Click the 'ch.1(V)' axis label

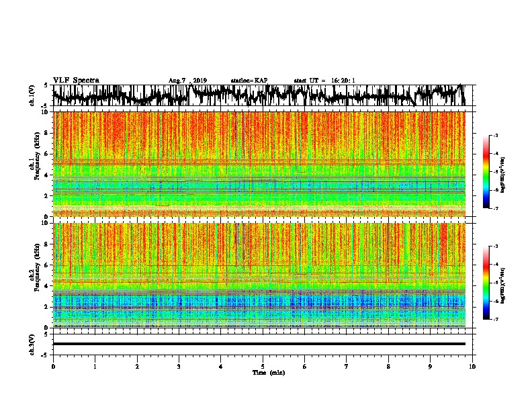[x=32, y=95]
